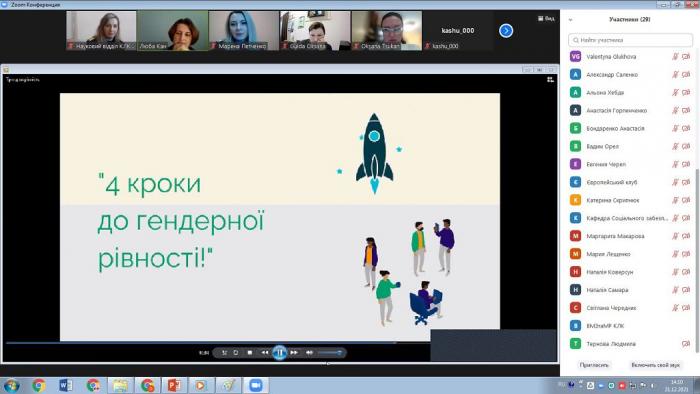Click the purple VG avatar of Valentyna Glukhova
The height and width of the screenshot is (394, 700).
pyautogui.click(x=575, y=57)
